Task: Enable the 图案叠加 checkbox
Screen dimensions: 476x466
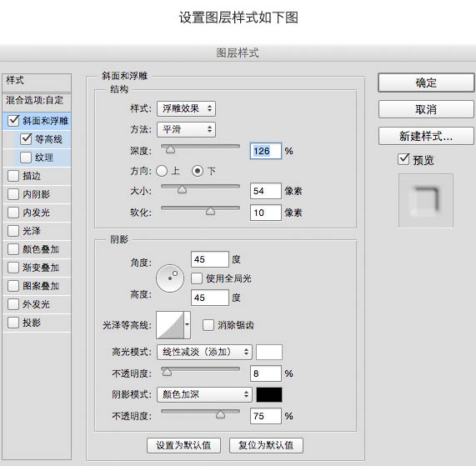Action: coord(13,286)
